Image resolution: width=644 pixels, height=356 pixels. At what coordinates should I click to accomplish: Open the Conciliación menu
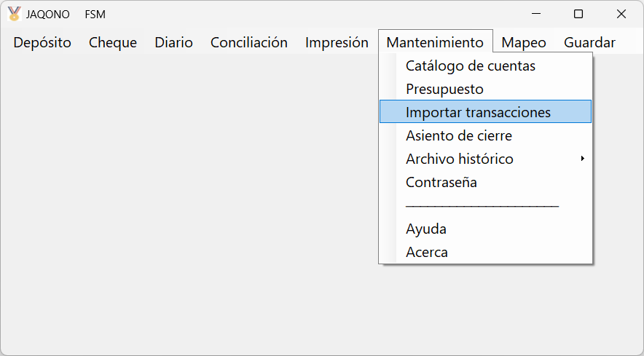tap(249, 43)
